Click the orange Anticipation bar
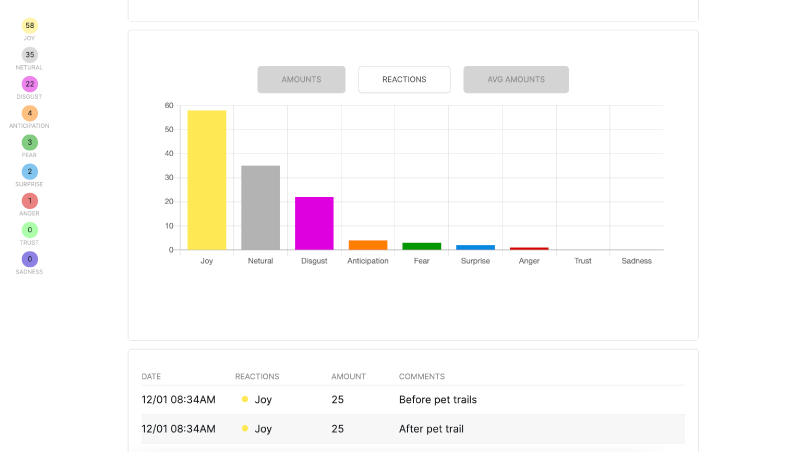This screenshot has height=452, width=800. (x=368, y=245)
